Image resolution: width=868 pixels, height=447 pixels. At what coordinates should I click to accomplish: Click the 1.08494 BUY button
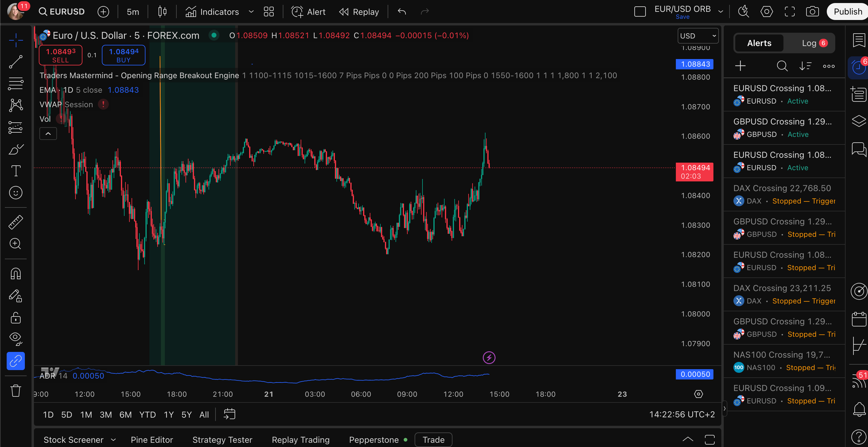[x=124, y=55]
